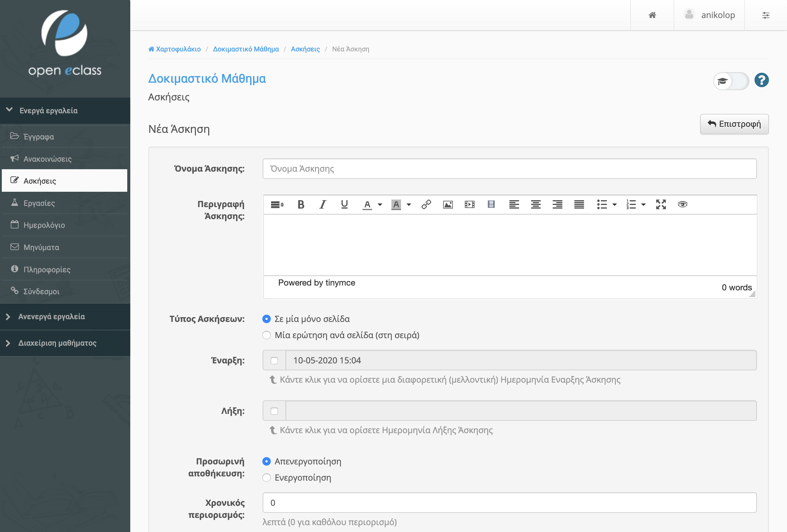Go to Χαρτοφυλάκιο breadcrumb link
Image resolution: width=787 pixels, height=532 pixels.
click(x=175, y=49)
